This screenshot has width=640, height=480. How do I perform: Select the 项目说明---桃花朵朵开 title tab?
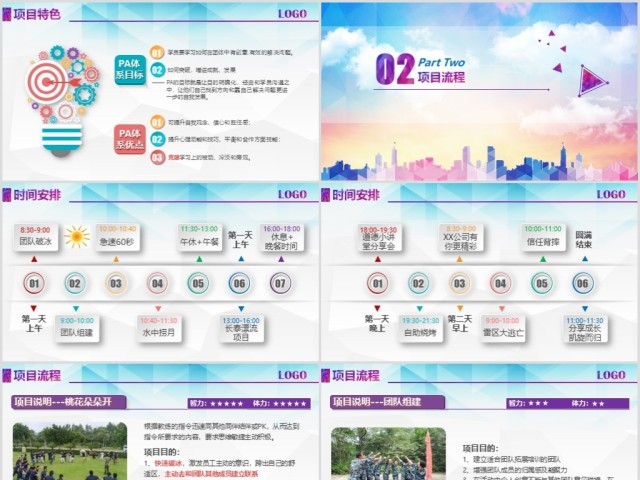(x=69, y=402)
